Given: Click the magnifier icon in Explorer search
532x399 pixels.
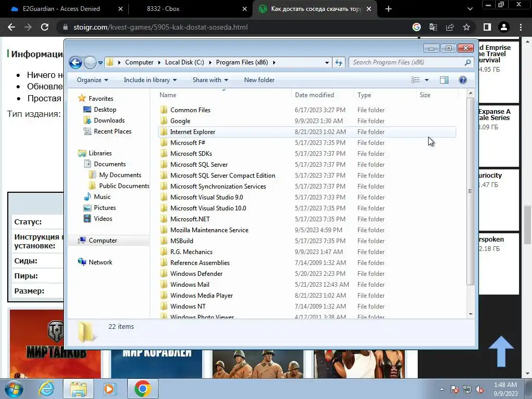Looking at the screenshot, I should point(468,62).
